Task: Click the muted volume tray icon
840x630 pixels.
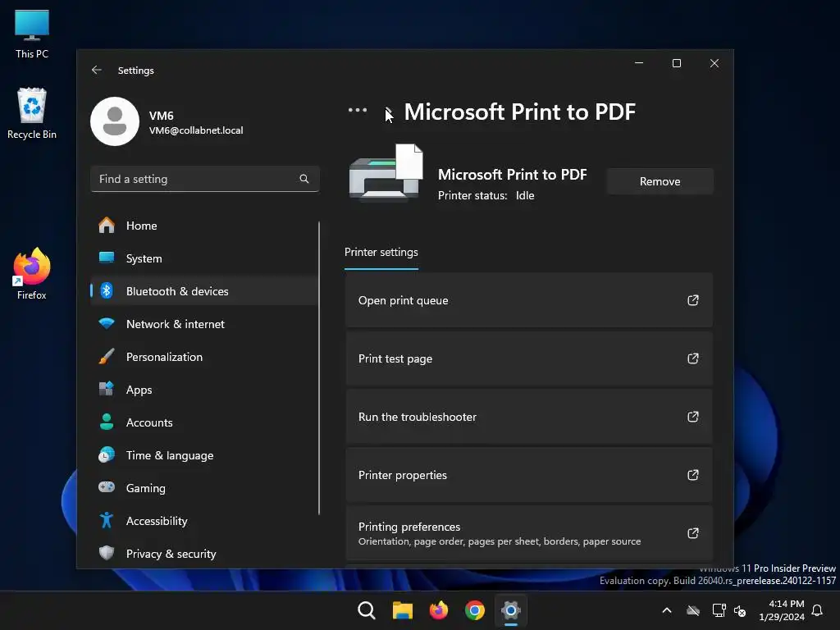Action: point(740,610)
